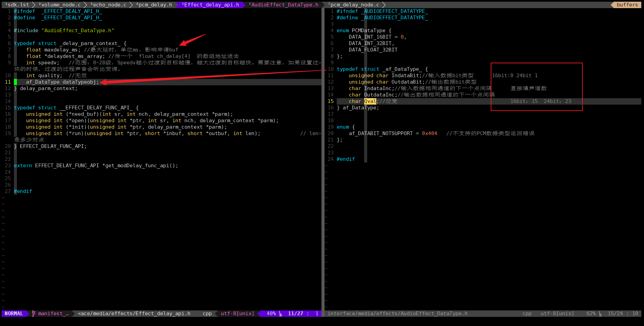Viewport: 644px width, 326px height.
Task: Open the volume_node.c buffer tab
Action: click(x=60, y=5)
